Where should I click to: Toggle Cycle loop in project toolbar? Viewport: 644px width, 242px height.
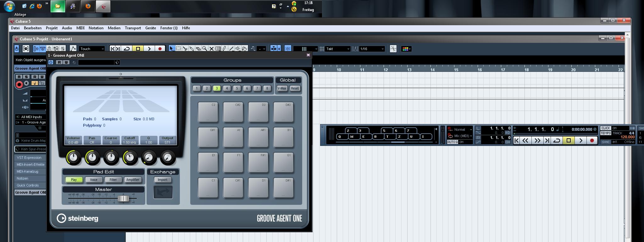pos(127,49)
